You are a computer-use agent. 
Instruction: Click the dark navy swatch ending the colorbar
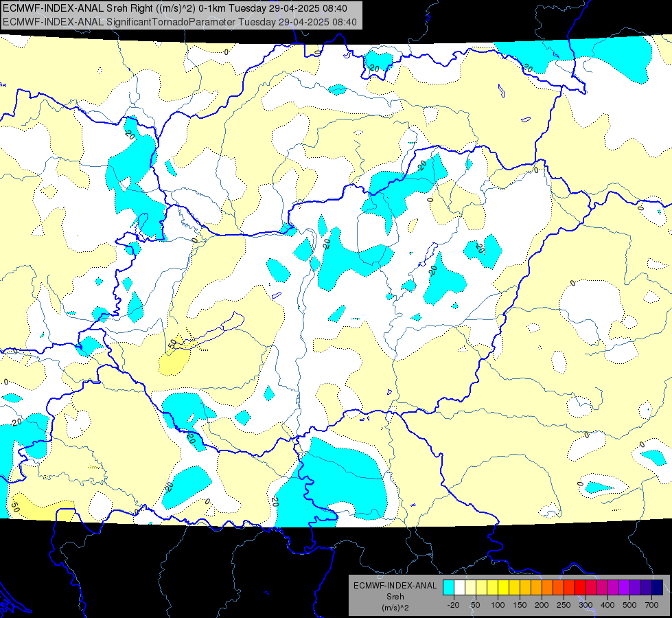click(x=658, y=587)
